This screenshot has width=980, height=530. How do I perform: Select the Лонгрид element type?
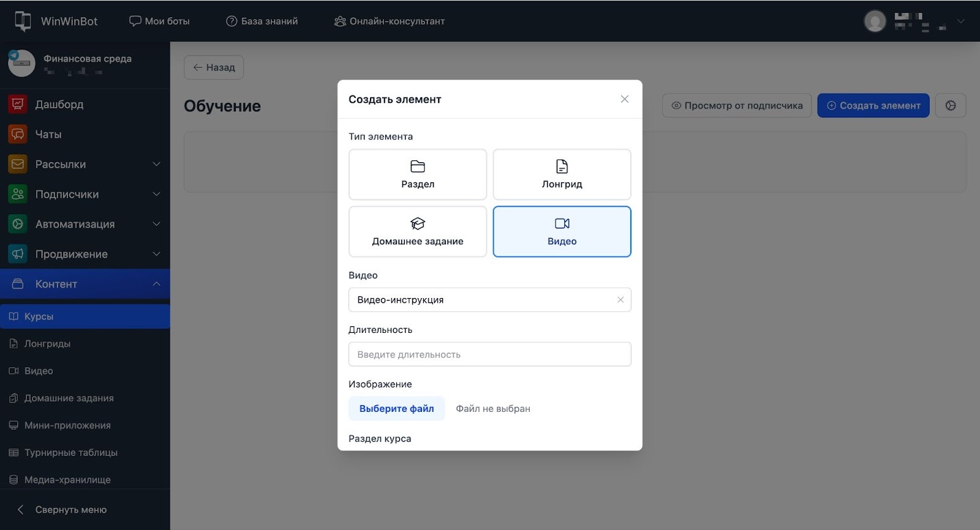pos(562,174)
